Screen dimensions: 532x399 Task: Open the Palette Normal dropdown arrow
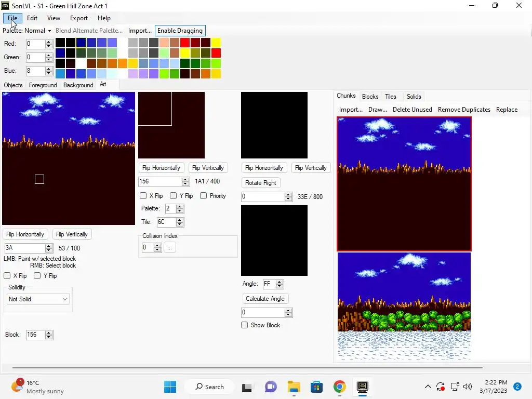49,31
